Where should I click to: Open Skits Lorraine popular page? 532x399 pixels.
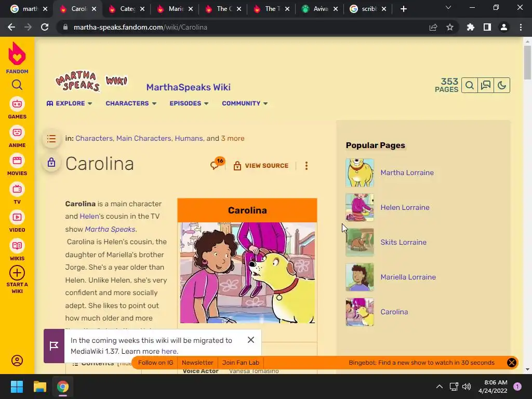pyautogui.click(x=403, y=242)
